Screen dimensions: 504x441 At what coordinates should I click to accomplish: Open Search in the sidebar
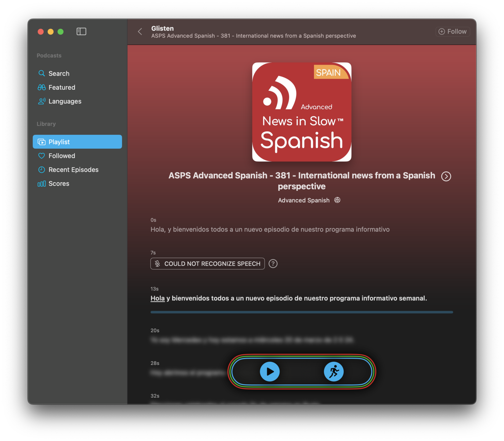tap(77, 73)
